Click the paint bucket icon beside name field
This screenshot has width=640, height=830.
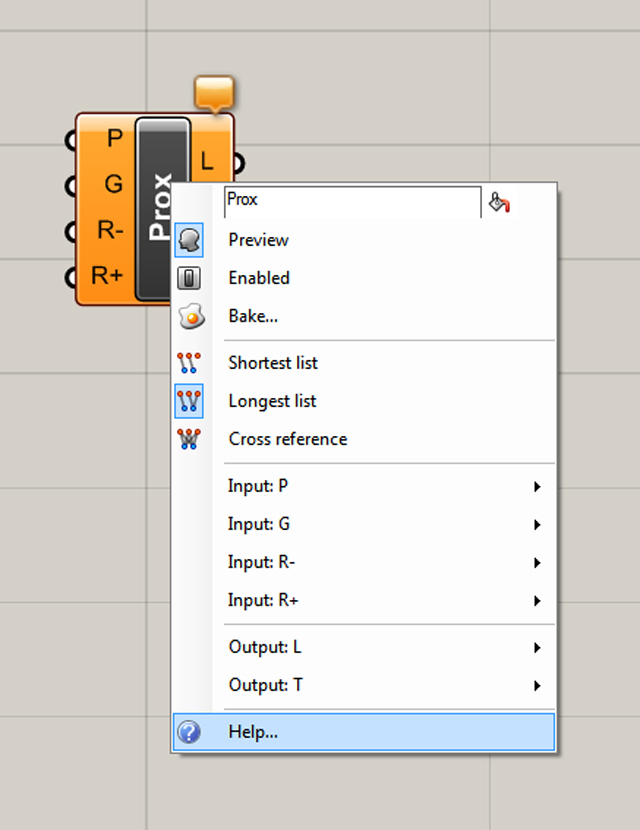[499, 203]
